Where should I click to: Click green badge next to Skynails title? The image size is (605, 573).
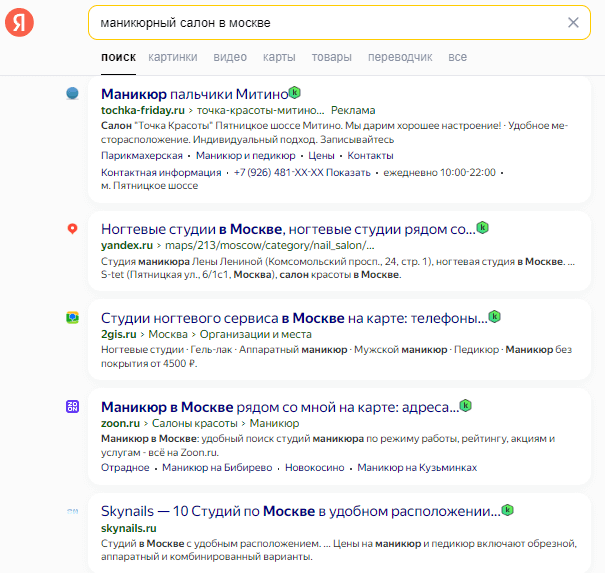pyautogui.click(x=507, y=510)
